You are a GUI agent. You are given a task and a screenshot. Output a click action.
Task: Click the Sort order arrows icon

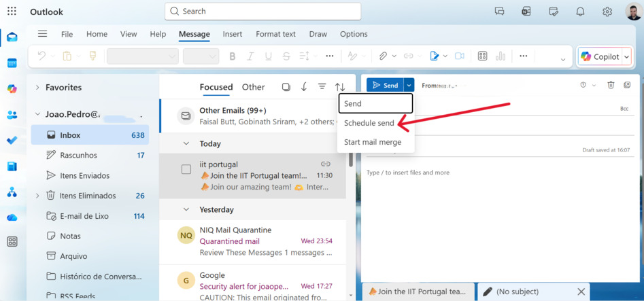339,87
